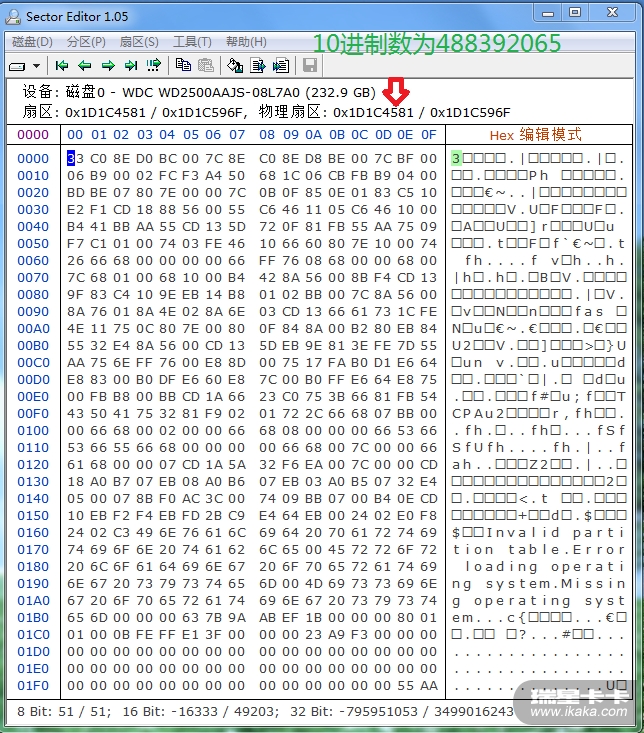Select highlighted first byte 33 at offset 0000

pyautogui.click(x=75, y=158)
